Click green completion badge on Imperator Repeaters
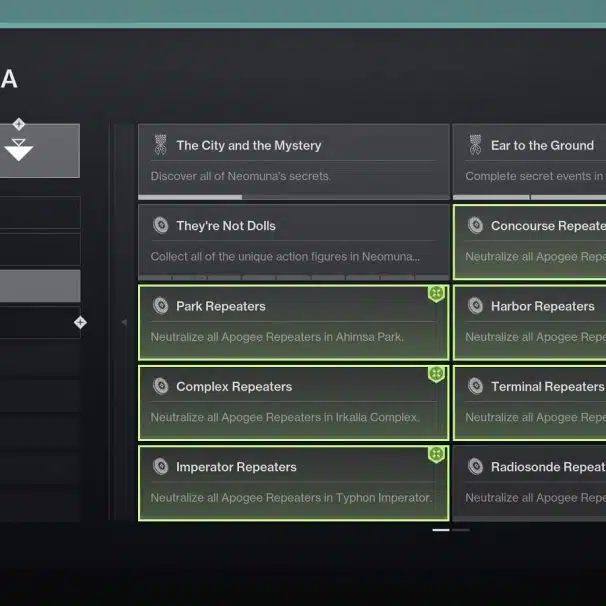The height and width of the screenshot is (606, 606). coord(436,455)
